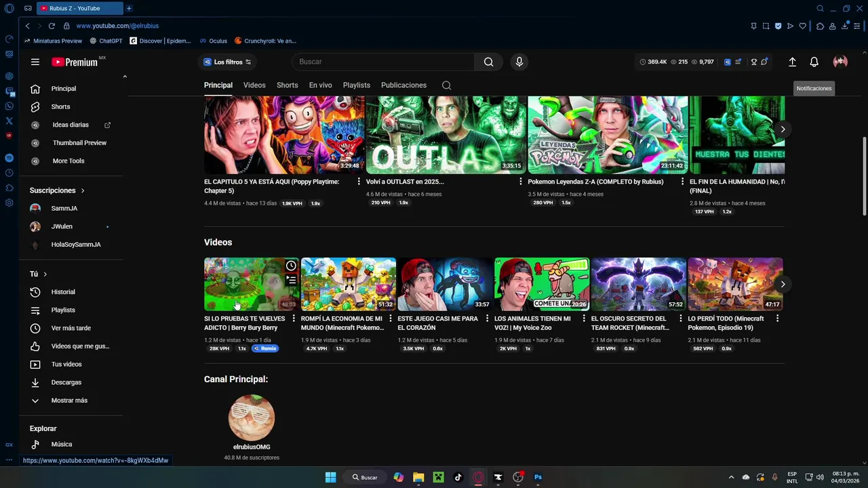The image size is (868, 488).
Task: Open options for EL OSCURO SECRETO DEL TEAM ROCKET
Action: (x=680, y=319)
